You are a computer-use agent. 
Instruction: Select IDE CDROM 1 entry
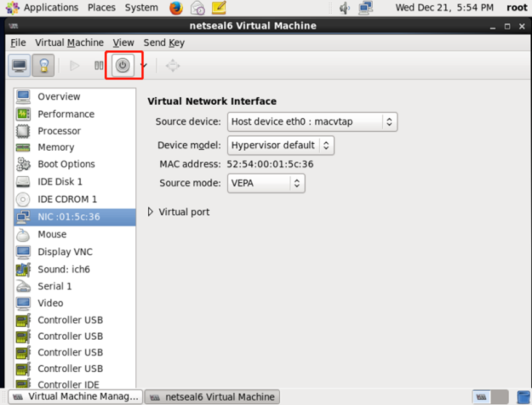pos(74,199)
